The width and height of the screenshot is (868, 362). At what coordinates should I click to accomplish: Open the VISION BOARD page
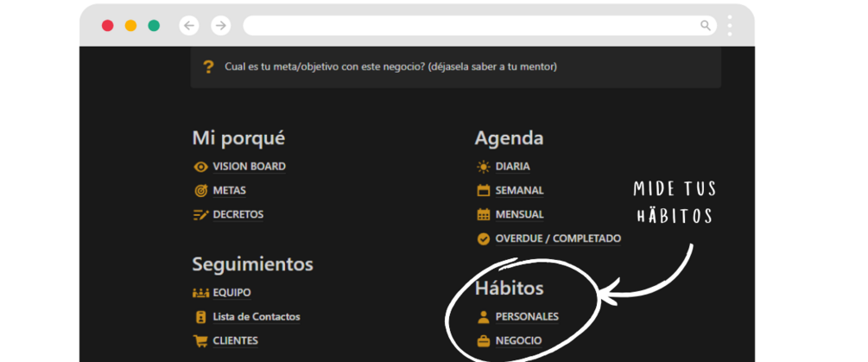click(249, 167)
